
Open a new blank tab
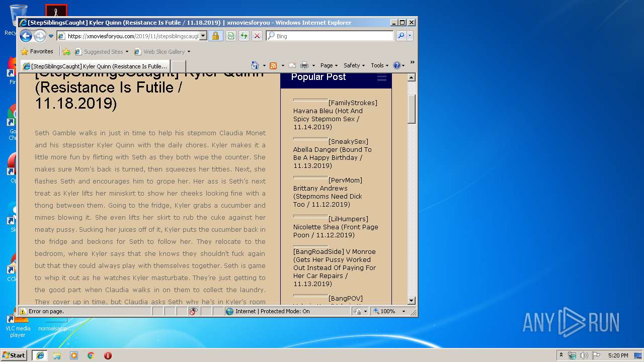pos(179,66)
